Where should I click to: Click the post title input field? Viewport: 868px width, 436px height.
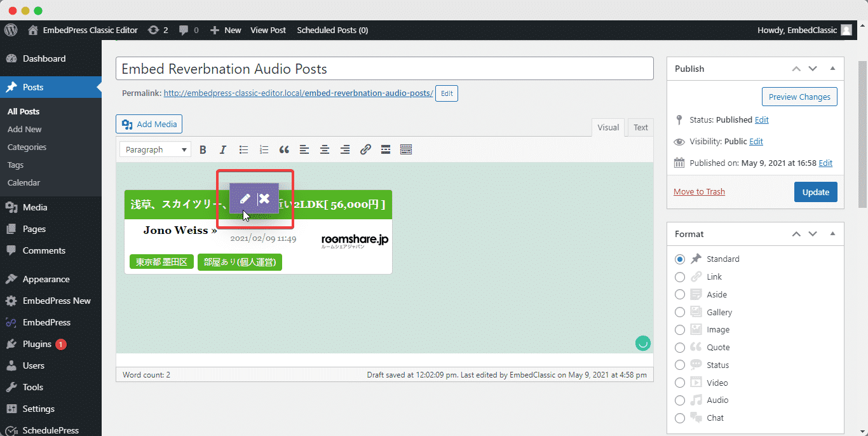(384, 69)
